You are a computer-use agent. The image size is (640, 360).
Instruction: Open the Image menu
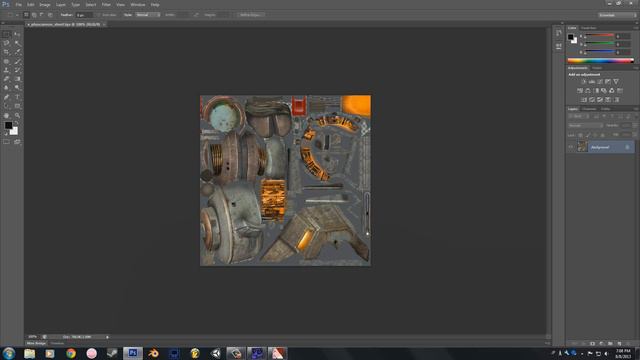click(45, 4)
